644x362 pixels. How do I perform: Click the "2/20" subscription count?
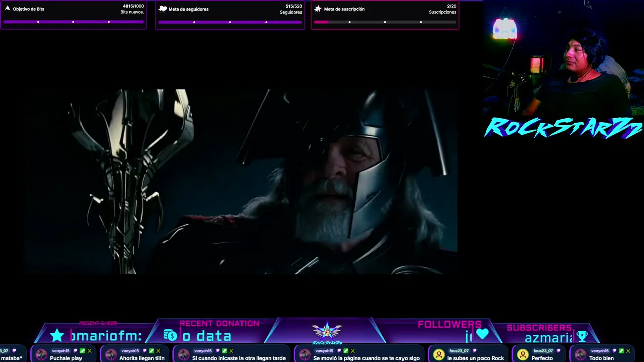coord(451,6)
